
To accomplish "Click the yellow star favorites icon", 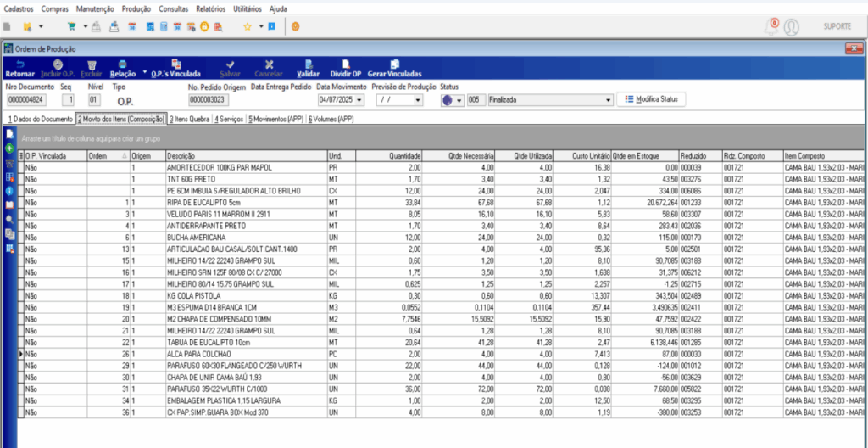I will tap(248, 26).
